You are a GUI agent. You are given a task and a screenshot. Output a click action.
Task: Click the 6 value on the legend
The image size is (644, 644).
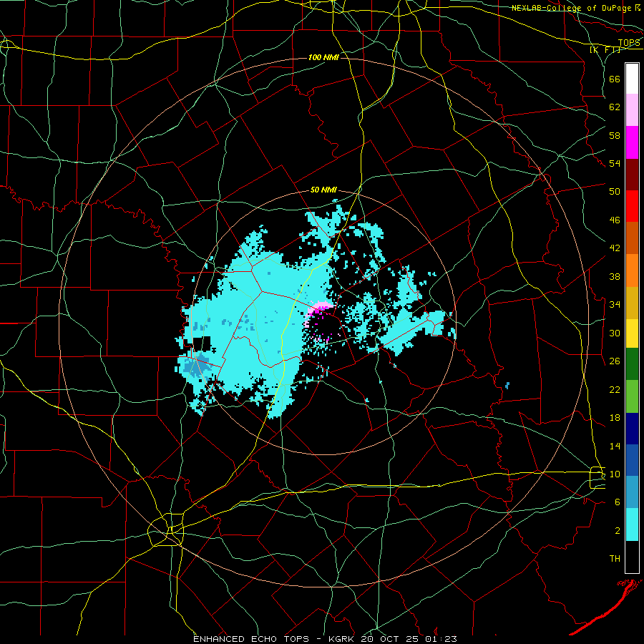pyautogui.click(x=617, y=502)
